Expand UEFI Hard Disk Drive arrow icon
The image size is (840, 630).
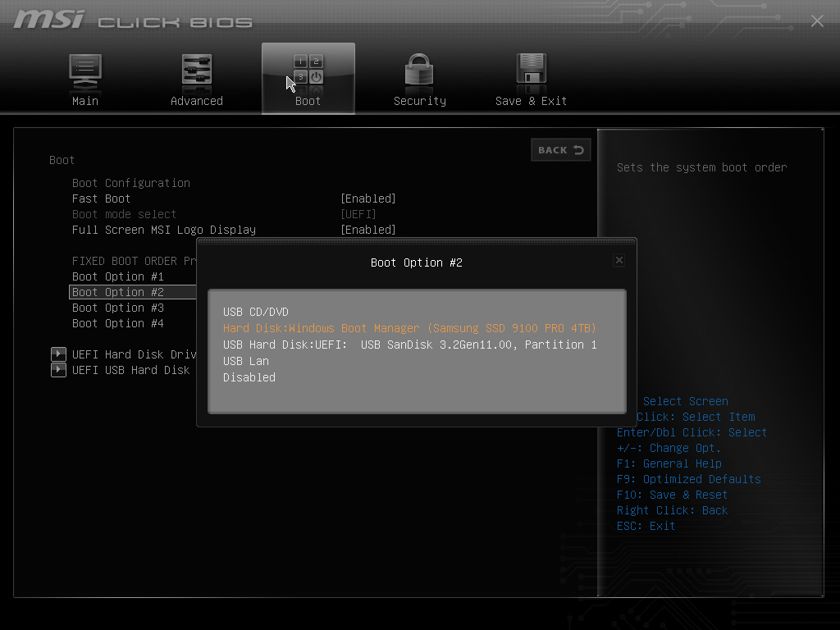point(58,354)
